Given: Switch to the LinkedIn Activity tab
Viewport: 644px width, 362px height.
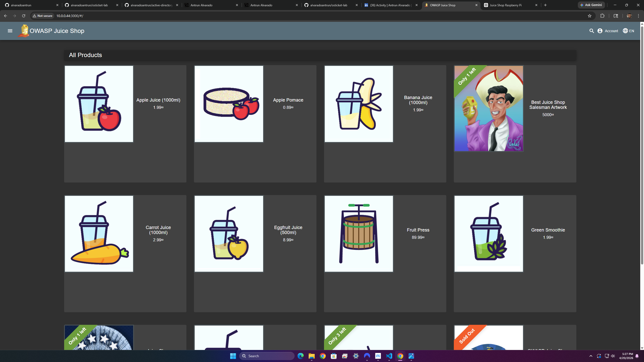Looking at the screenshot, I should 391,5.
